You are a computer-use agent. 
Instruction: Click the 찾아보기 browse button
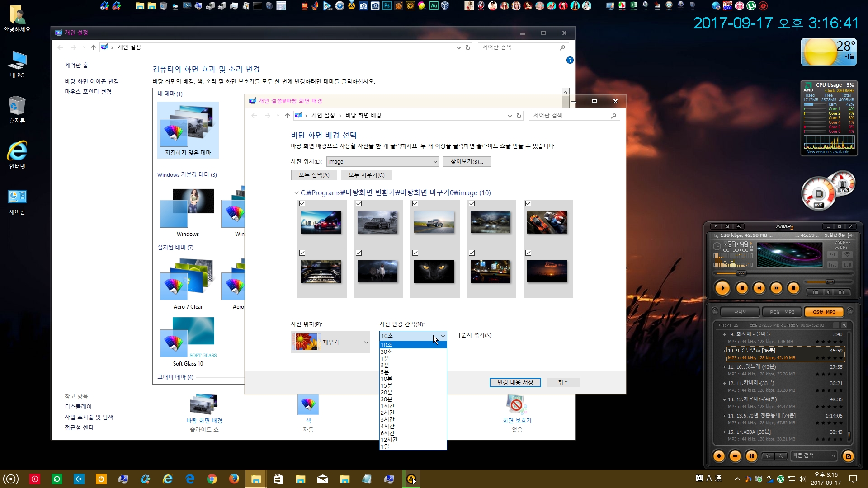467,162
